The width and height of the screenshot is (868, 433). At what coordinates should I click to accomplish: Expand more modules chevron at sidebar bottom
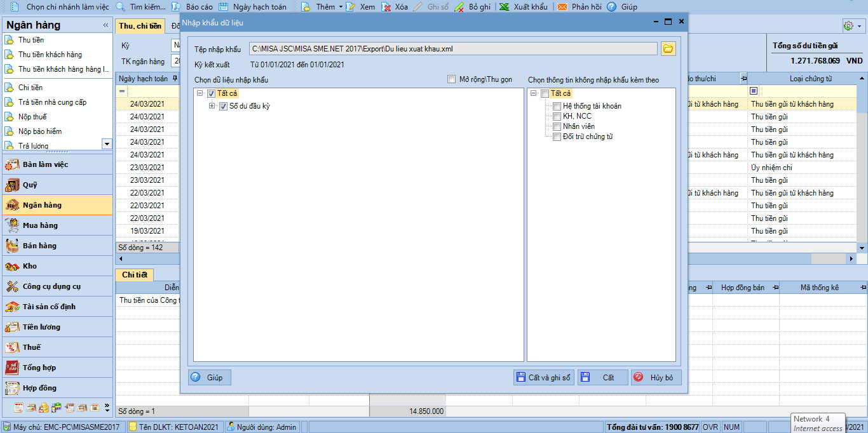point(107,407)
